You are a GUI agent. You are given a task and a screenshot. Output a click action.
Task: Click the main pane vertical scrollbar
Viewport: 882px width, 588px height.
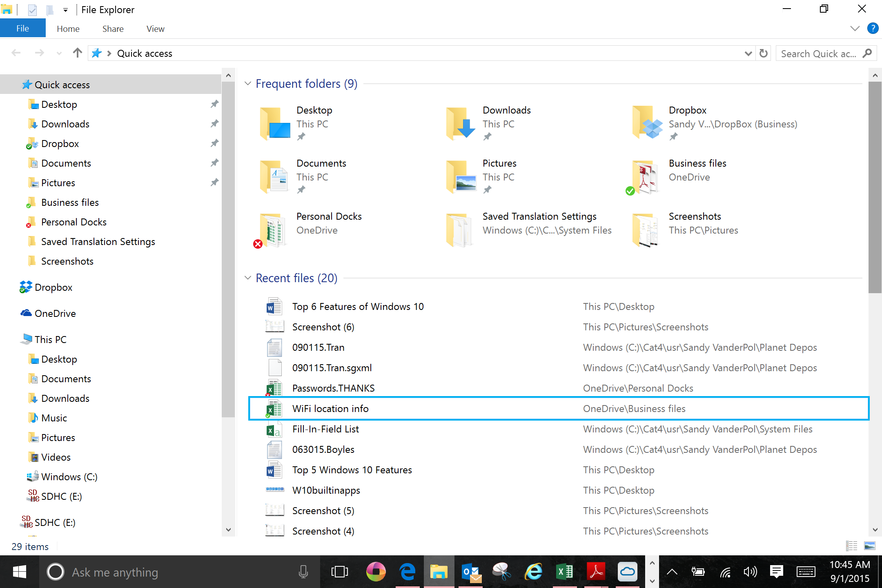coord(875,187)
